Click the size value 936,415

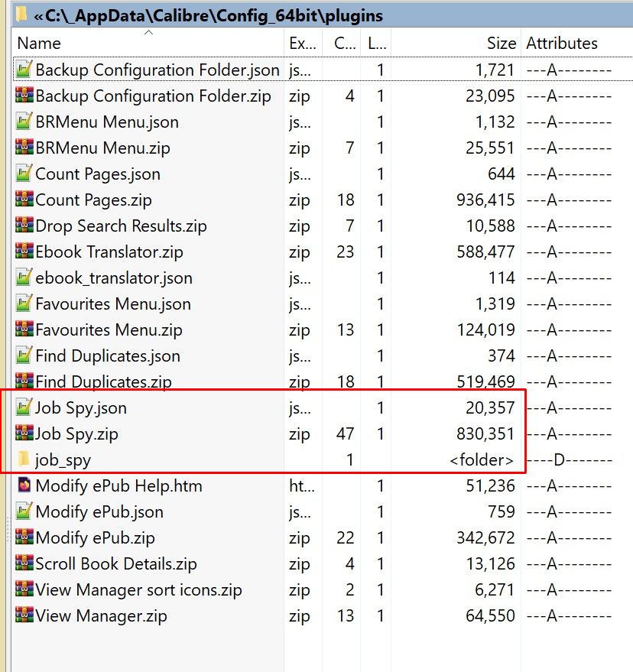coord(485,200)
